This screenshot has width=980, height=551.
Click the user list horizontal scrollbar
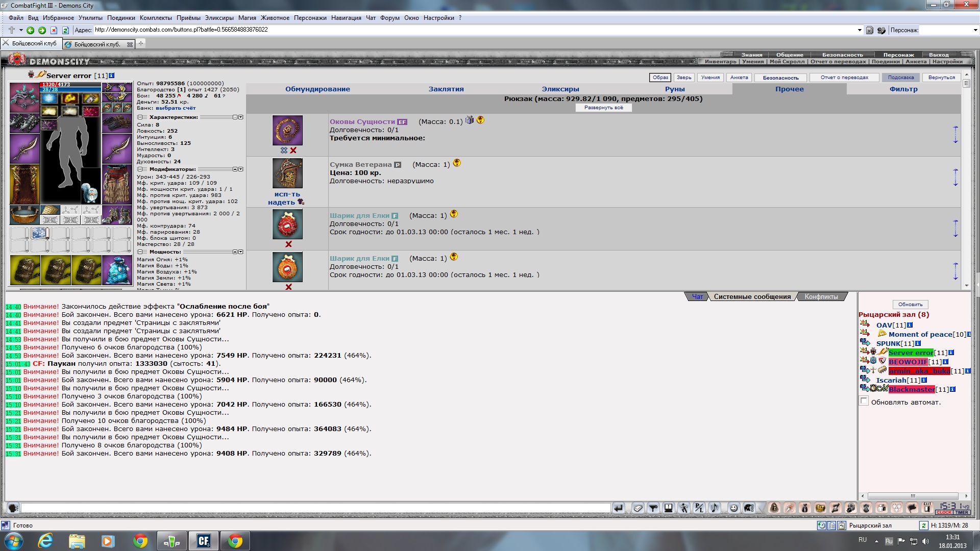(x=914, y=496)
